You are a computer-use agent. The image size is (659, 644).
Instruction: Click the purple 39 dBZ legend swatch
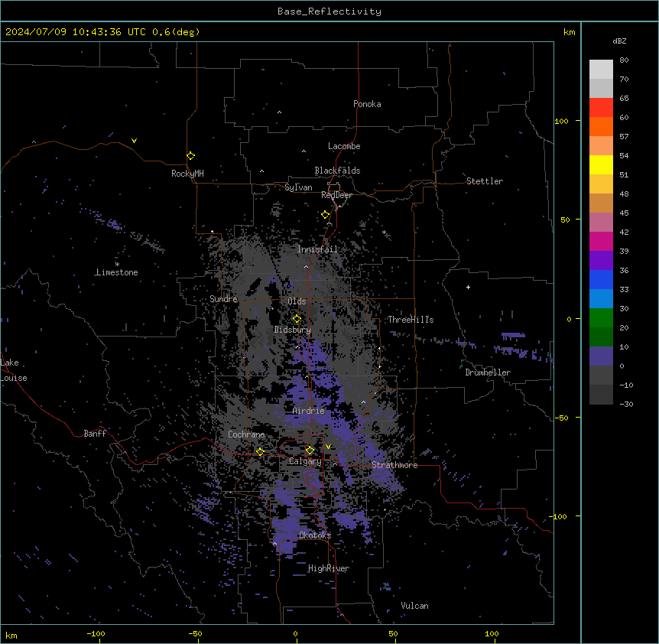tap(601, 261)
